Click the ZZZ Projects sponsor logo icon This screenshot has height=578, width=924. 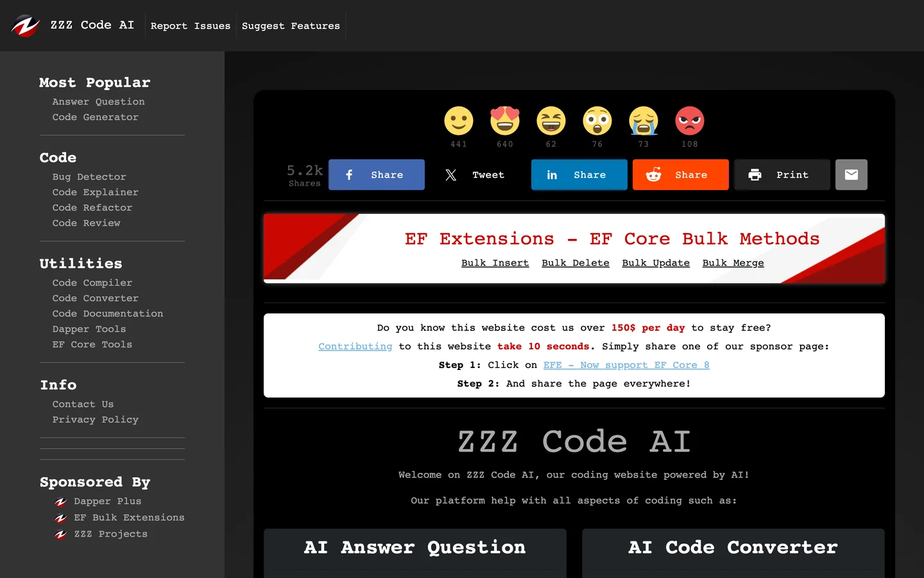[x=61, y=534]
